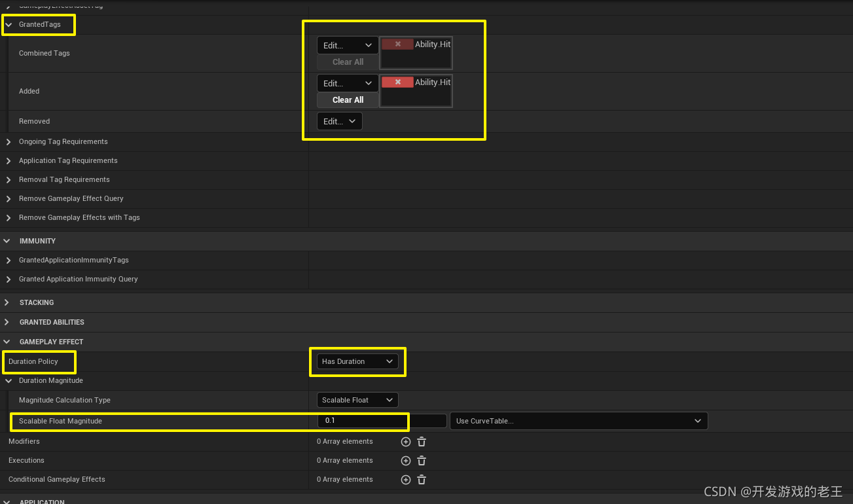Image resolution: width=853 pixels, height=504 pixels.
Task: Select the Modifiers property label
Action: 24,442
